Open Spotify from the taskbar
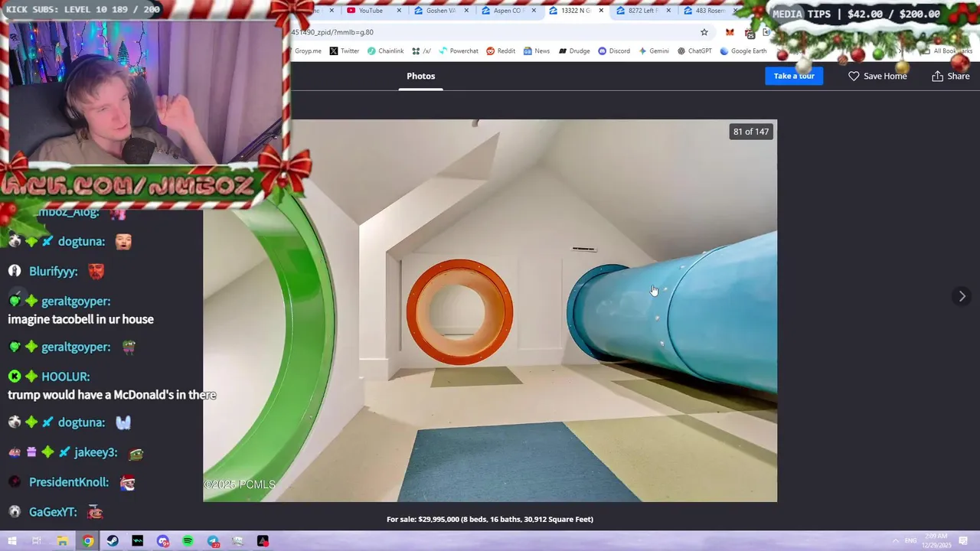Image resolution: width=980 pixels, height=551 pixels. [x=188, y=541]
